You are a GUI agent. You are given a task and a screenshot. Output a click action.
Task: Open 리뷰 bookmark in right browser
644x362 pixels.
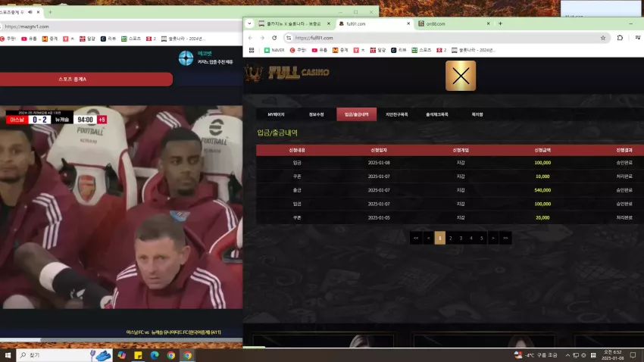point(399,50)
